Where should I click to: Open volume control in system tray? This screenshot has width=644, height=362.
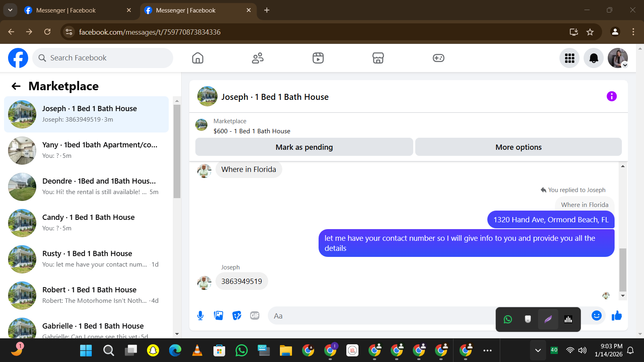click(582, 350)
